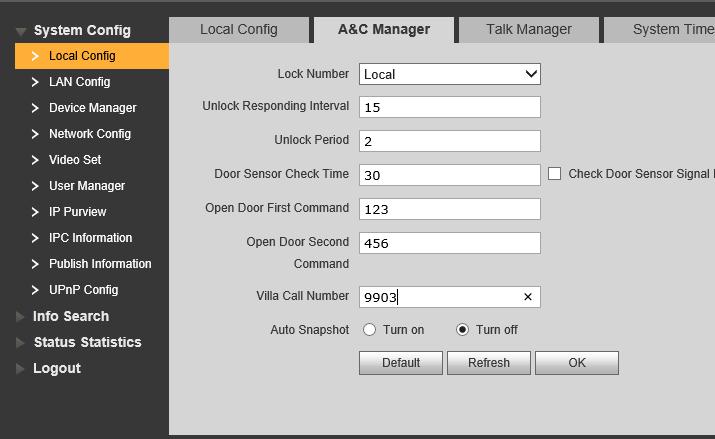This screenshot has height=439, width=715.
Task: Select Auto Snapshot Turn on radio
Action: [x=369, y=330]
